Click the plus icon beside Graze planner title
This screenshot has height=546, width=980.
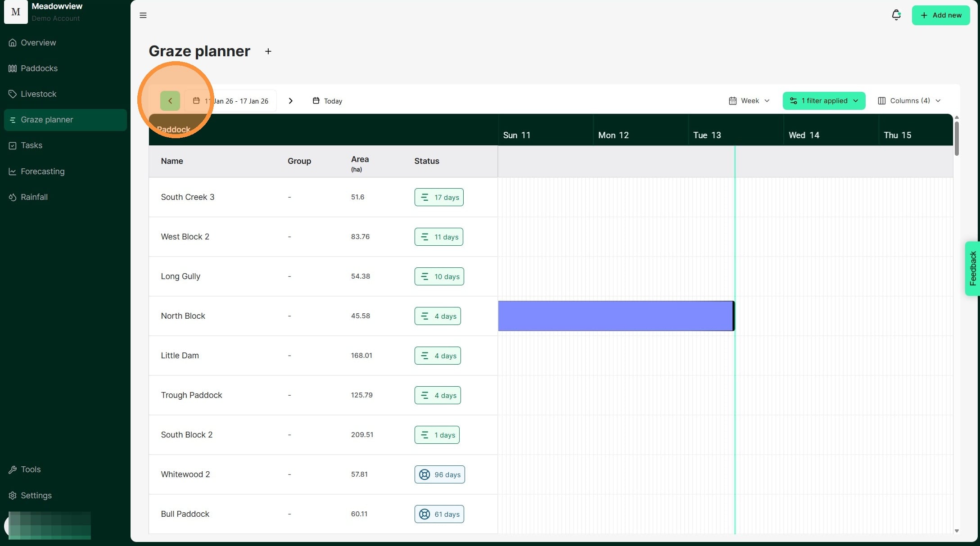268,51
